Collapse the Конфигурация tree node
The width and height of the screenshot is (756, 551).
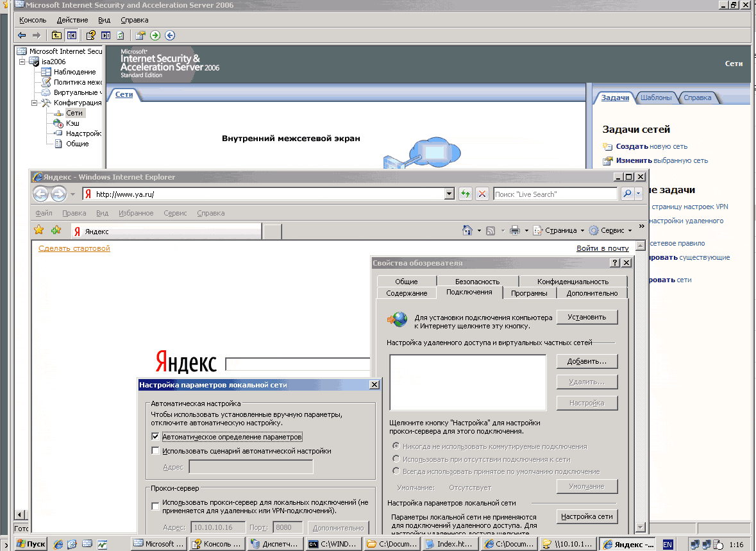click(34, 103)
